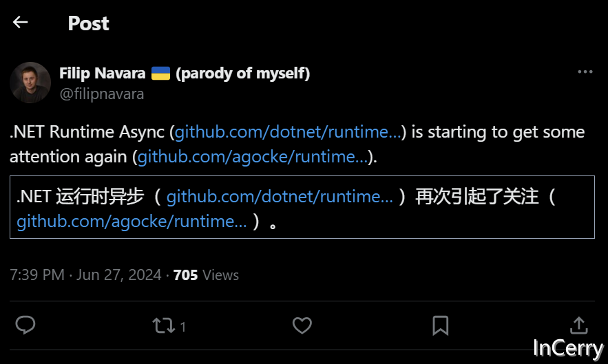This screenshot has width=608, height=364.
Task: Reply to the post with the speech bubble icon
Action: coord(25,325)
